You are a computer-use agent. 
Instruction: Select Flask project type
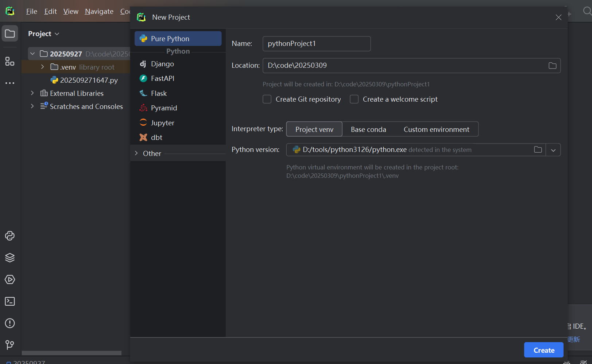pos(178,93)
